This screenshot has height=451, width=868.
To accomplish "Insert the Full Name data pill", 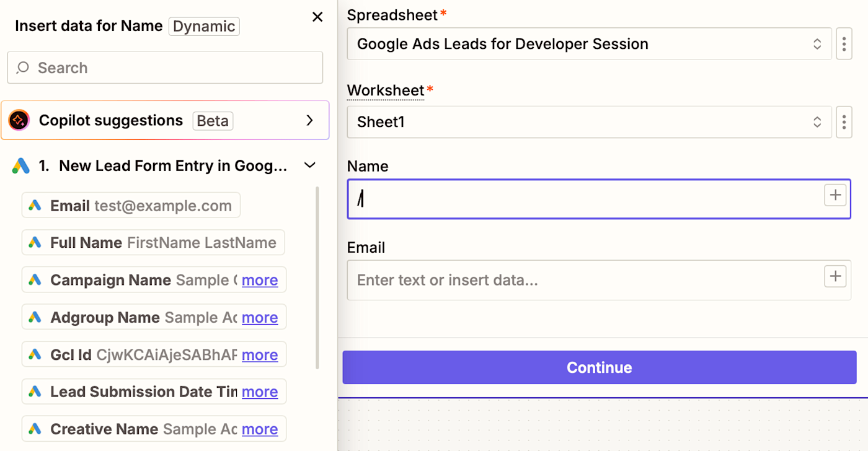I will [153, 243].
